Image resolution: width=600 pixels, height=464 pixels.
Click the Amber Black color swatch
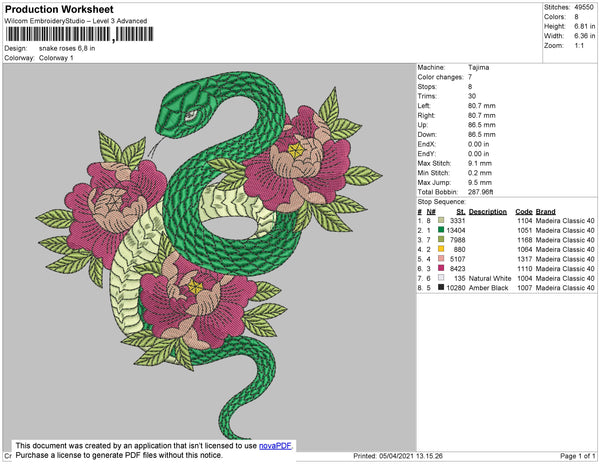(x=441, y=287)
